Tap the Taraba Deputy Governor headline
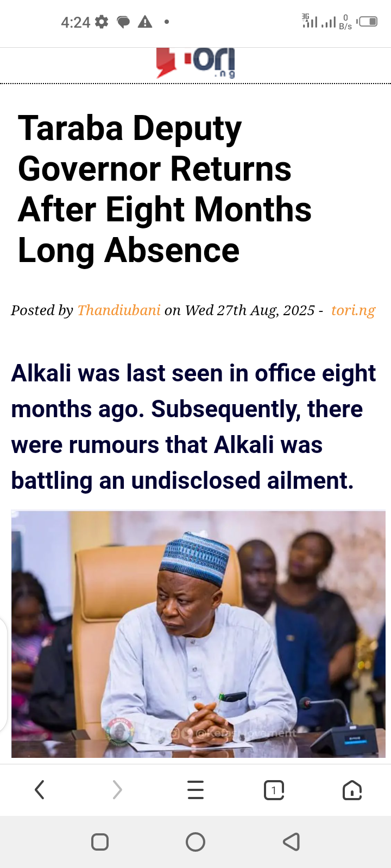 165,189
